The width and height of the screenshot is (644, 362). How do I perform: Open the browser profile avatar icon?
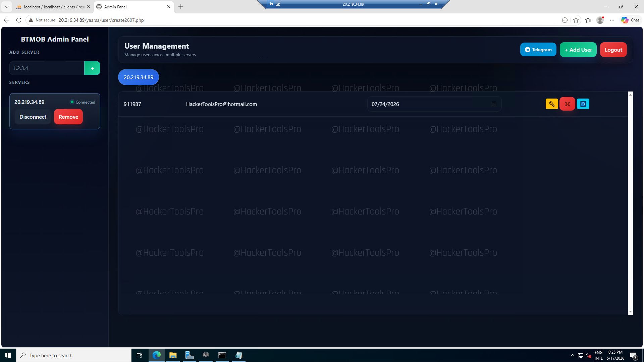point(600,20)
